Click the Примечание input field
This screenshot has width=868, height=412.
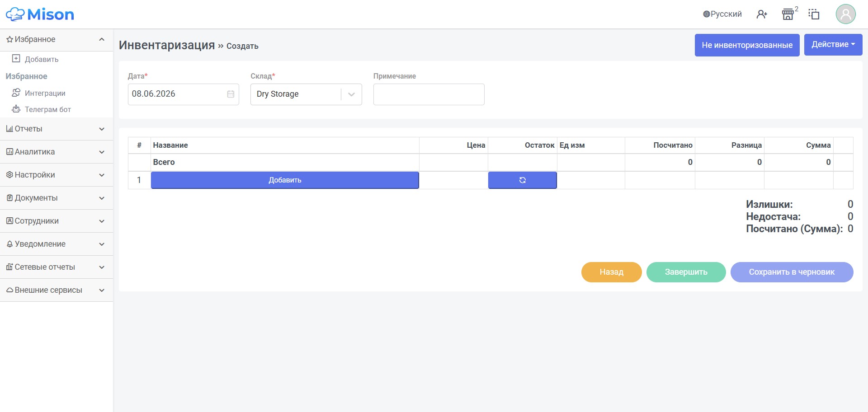pos(429,94)
